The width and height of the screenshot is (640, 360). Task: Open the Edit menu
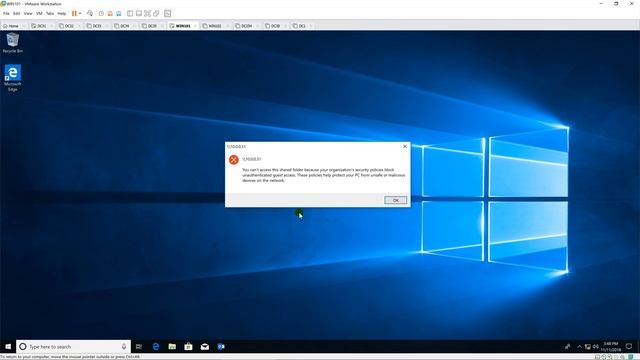click(x=16, y=13)
